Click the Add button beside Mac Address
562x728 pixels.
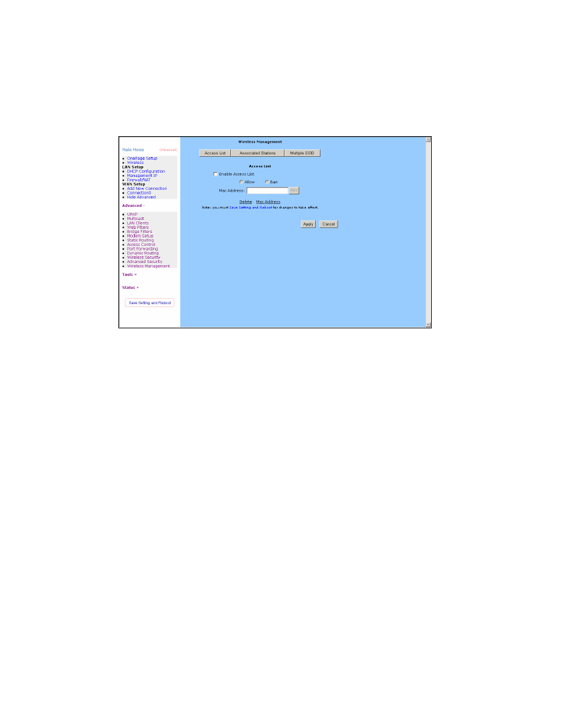pos(294,190)
